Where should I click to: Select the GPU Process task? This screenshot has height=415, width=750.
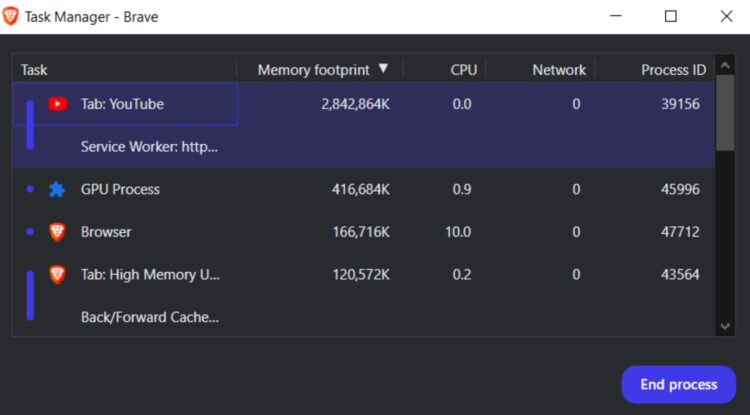(364, 189)
